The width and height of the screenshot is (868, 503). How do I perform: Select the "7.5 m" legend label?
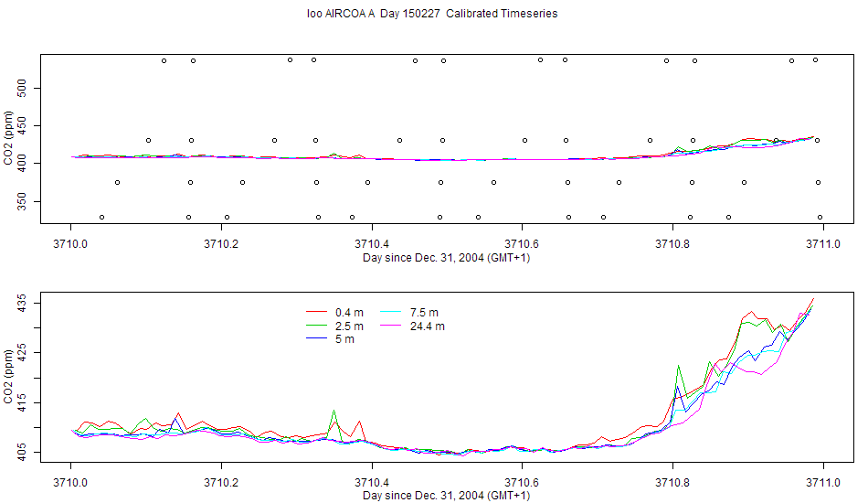tap(424, 313)
